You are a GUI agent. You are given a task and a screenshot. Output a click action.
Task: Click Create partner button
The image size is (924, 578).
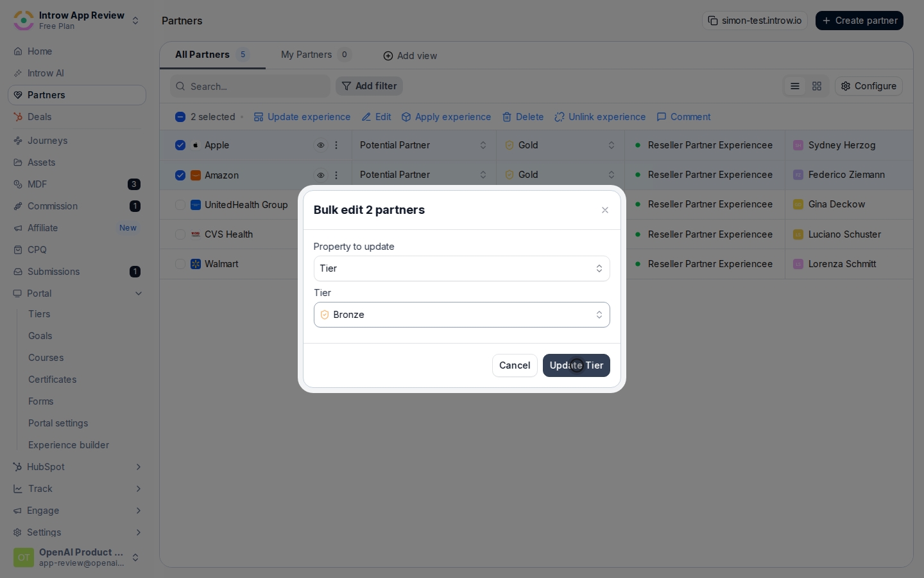859,21
